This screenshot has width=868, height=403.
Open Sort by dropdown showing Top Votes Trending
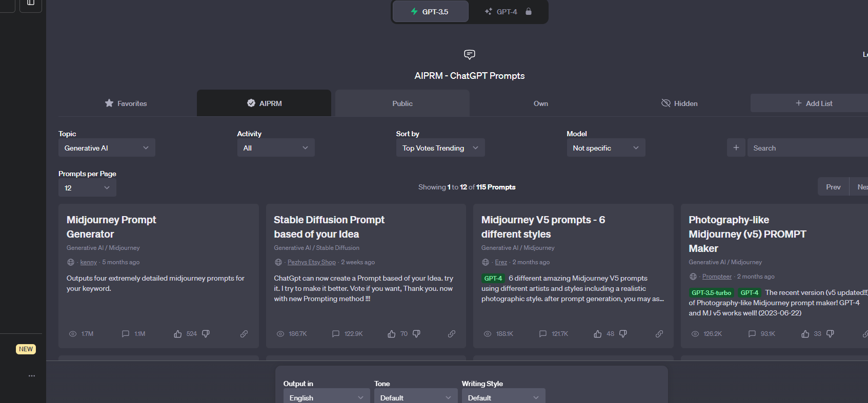(x=440, y=147)
